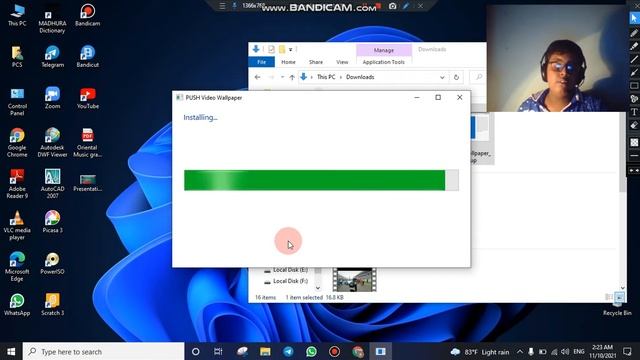Open the Bandicut desktop shortcut

point(87,56)
